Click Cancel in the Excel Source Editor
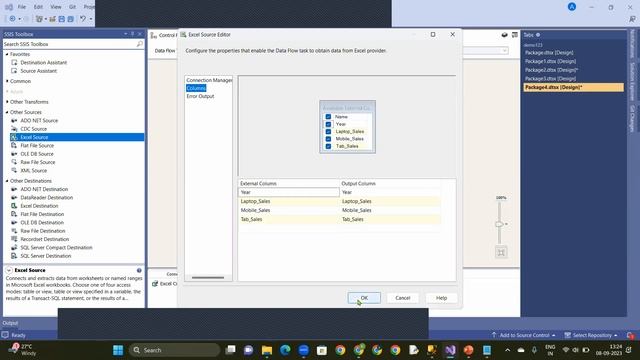The width and height of the screenshot is (640, 360). [x=402, y=298]
